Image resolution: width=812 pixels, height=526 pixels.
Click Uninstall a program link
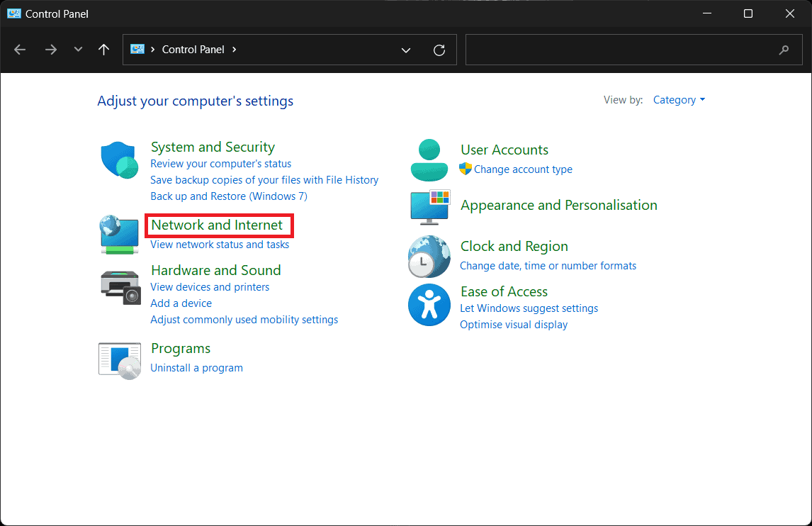coord(196,368)
